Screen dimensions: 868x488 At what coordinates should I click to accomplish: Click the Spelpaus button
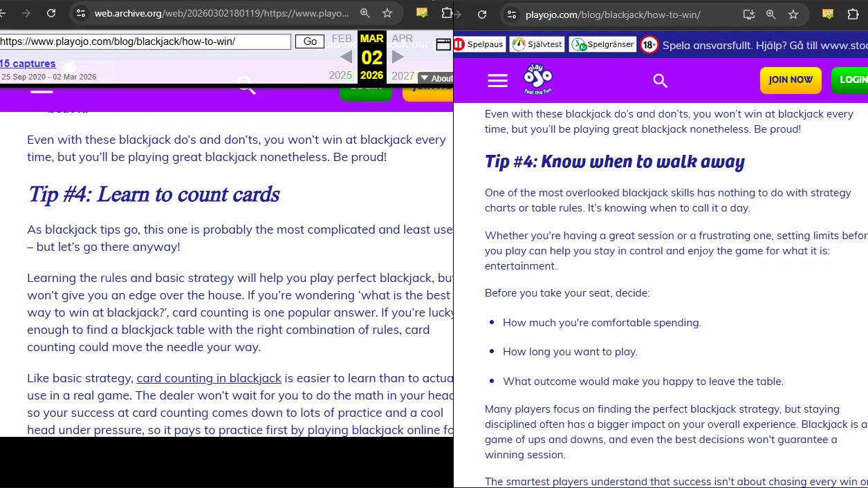[479, 45]
